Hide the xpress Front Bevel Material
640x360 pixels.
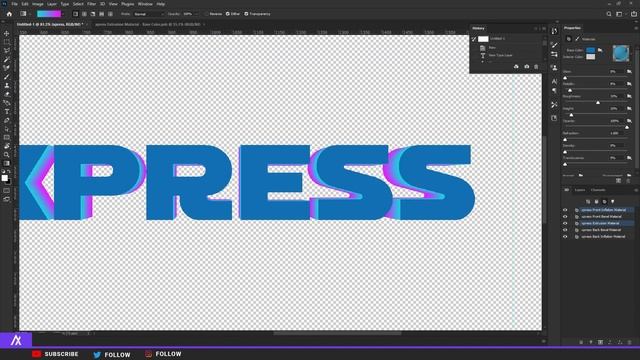tap(565, 217)
